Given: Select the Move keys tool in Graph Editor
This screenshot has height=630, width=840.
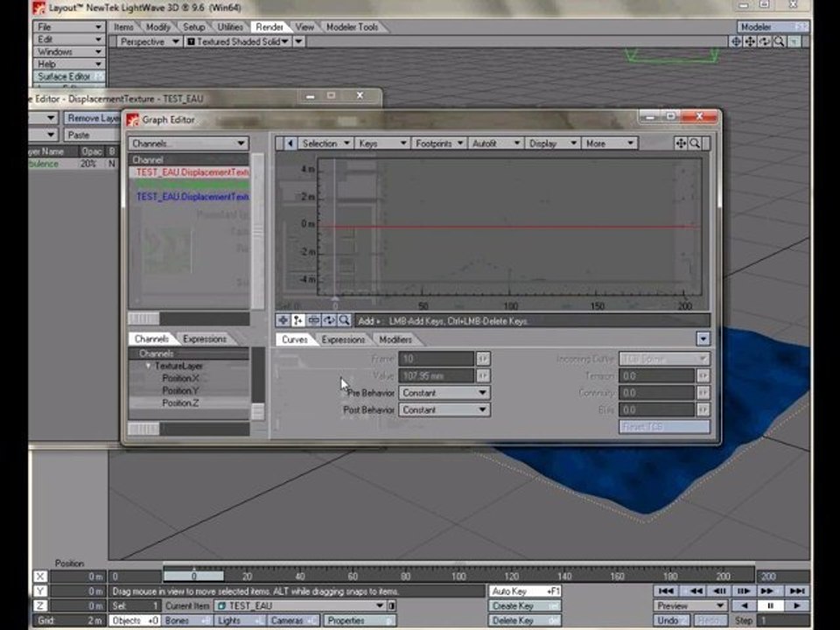Looking at the screenshot, I should pyautogui.click(x=283, y=320).
